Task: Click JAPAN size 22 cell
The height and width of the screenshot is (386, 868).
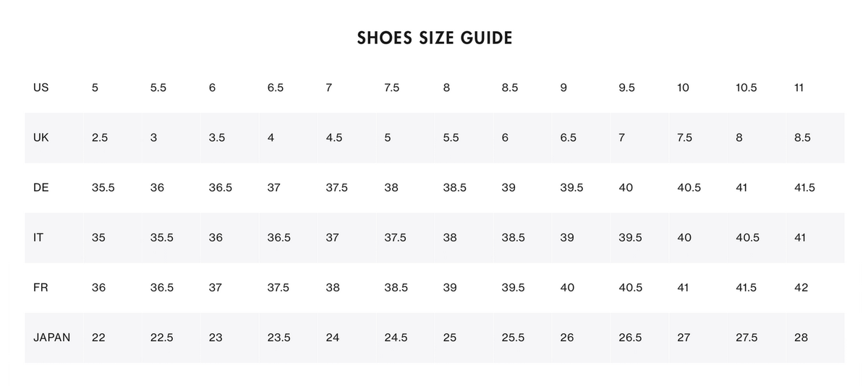Action: (98, 337)
